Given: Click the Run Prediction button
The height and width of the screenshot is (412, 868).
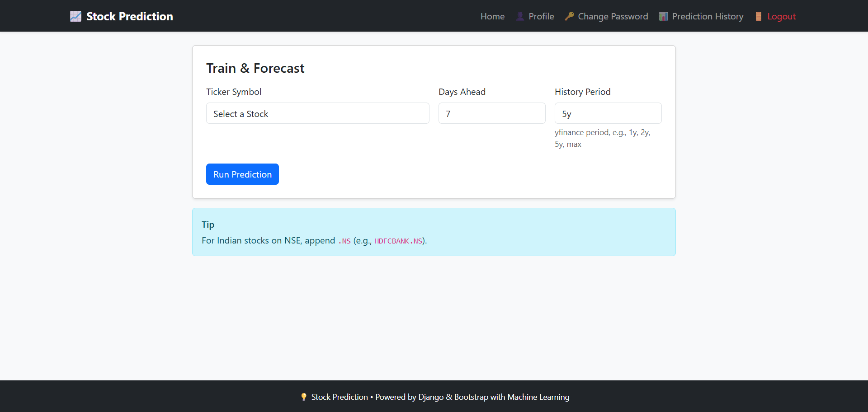Looking at the screenshot, I should (x=242, y=174).
